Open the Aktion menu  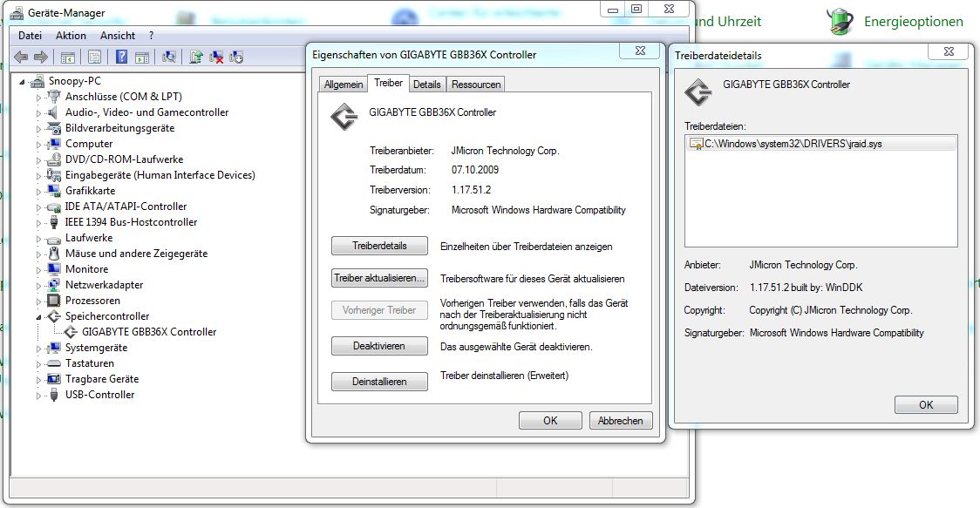pyautogui.click(x=71, y=36)
